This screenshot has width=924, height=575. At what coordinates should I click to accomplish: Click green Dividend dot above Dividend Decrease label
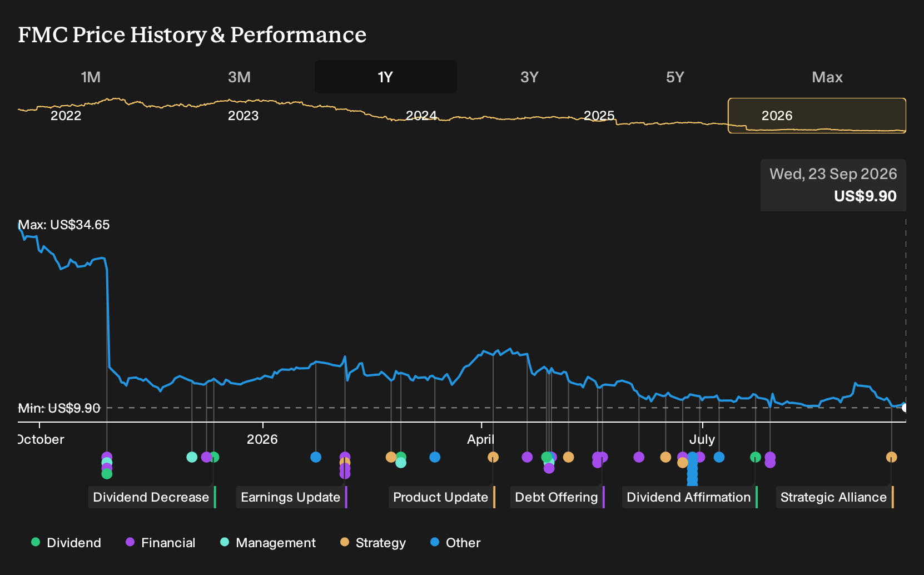[214, 457]
